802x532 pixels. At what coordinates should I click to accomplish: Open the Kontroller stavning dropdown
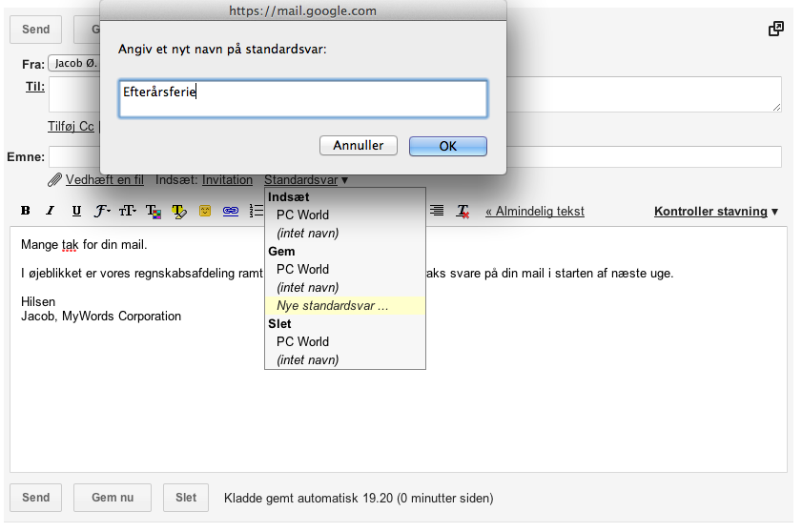click(715, 212)
